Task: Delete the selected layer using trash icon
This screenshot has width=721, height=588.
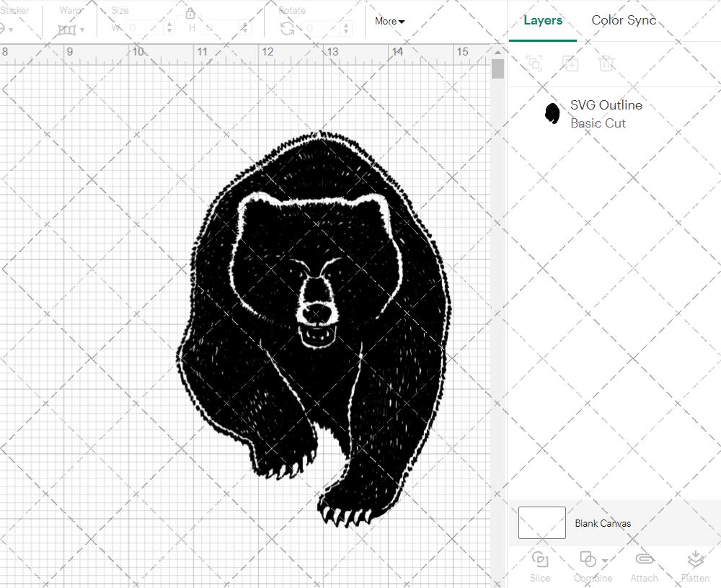Action: point(606,63)
